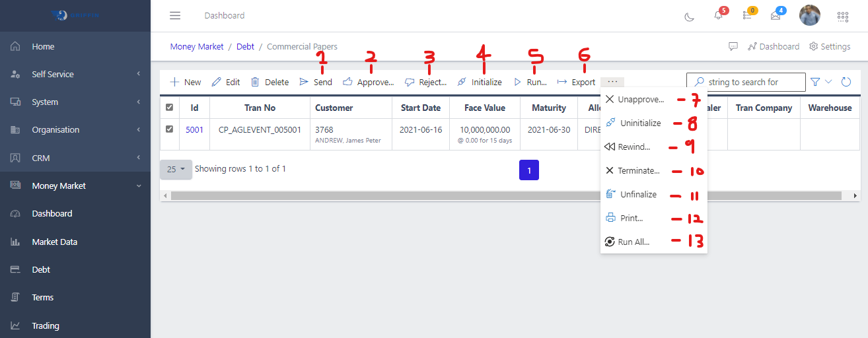Open the filter funnel dropdown

coord(820,82)
